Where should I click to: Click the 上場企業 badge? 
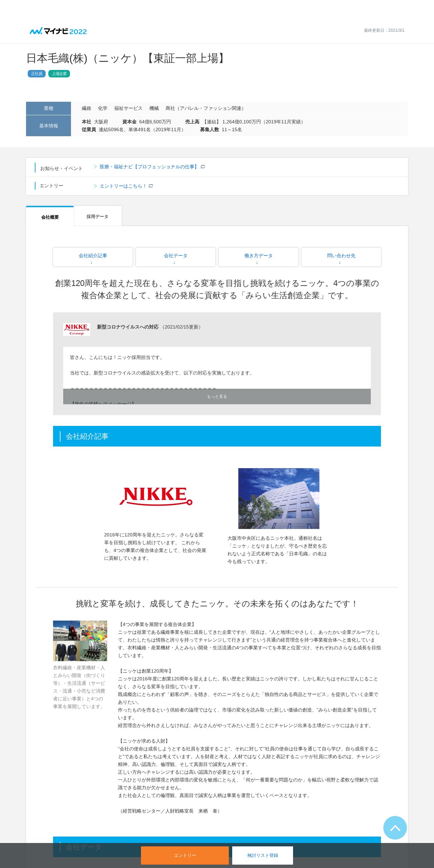pyautogui.click(x=59, y=74)
